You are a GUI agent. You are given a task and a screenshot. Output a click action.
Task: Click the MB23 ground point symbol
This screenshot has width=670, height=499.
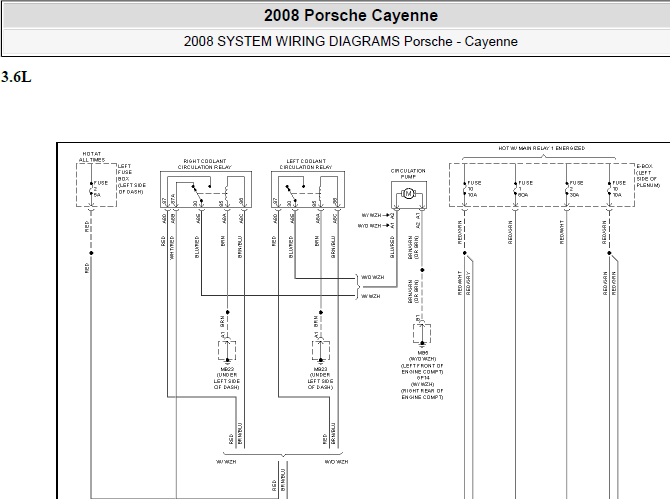321,351
